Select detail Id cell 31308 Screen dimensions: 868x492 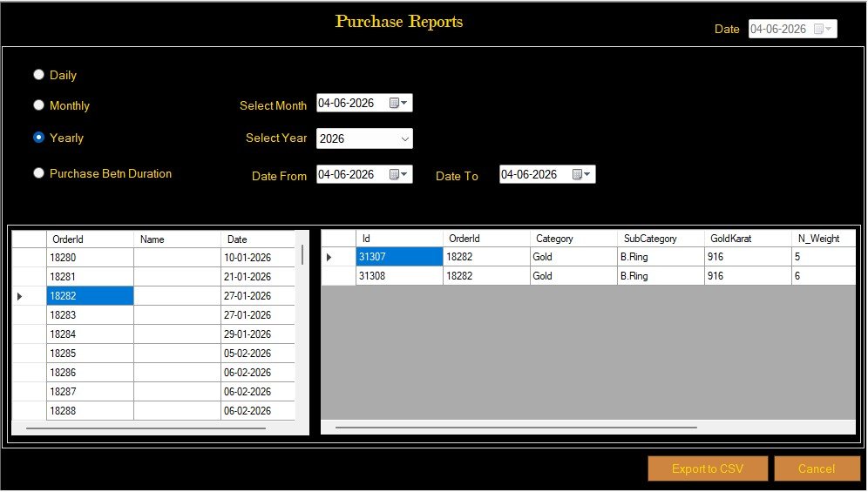pyautogui.click(x=399, y=276)
